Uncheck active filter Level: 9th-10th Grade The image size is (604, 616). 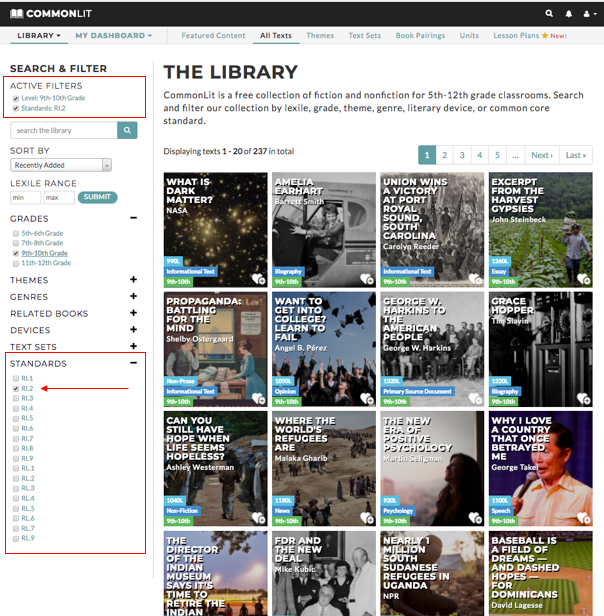tap(16, 98)
